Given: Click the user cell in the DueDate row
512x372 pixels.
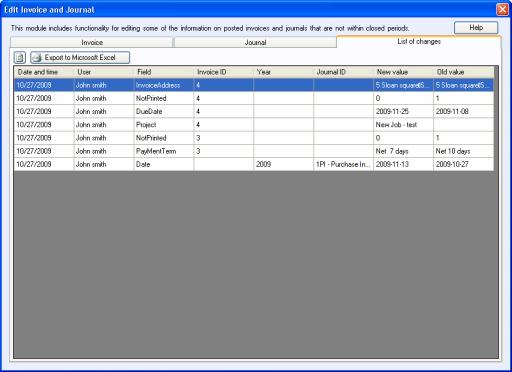Looking at the screenshot, I should tap(104, 112).
